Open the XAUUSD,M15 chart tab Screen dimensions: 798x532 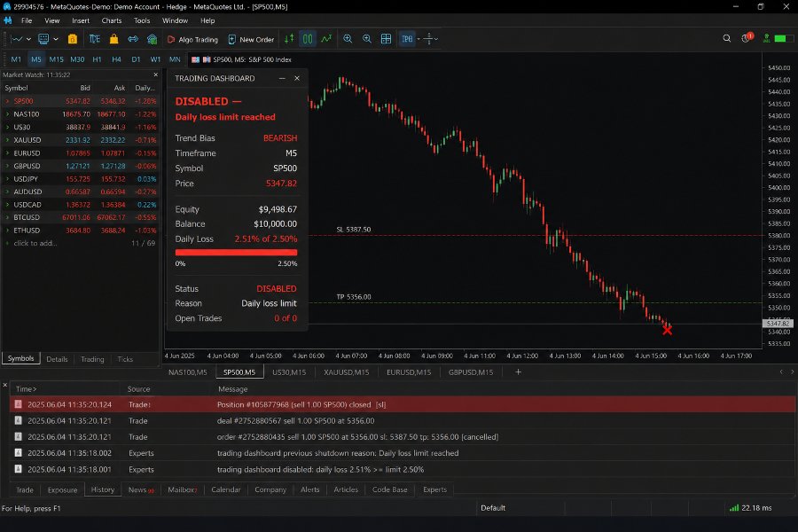346,372
